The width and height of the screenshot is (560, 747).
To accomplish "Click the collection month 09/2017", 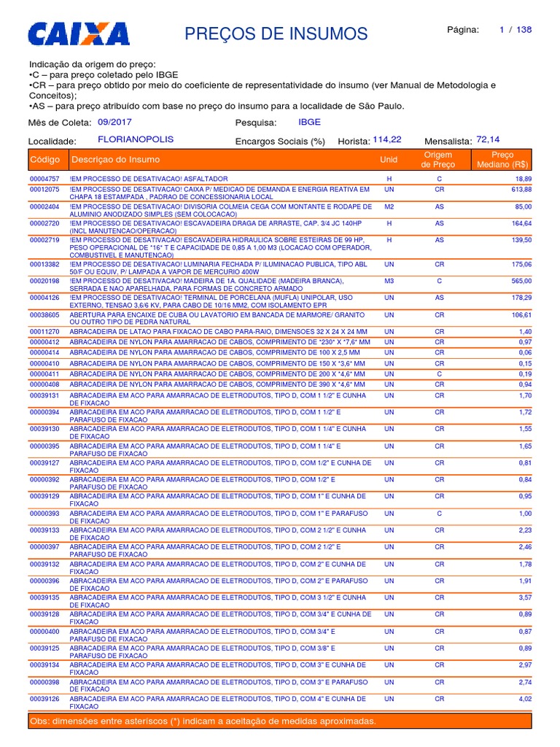I will point(114,122).
